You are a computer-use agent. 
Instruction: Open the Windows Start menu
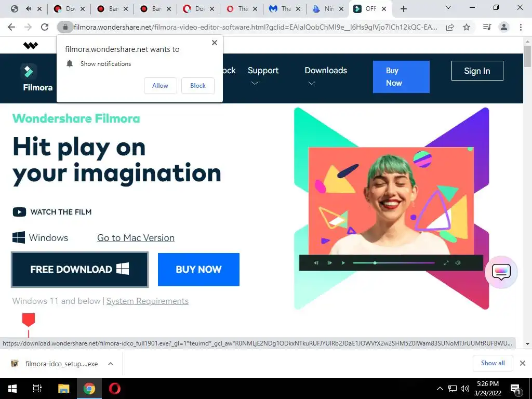coord(12,389)
